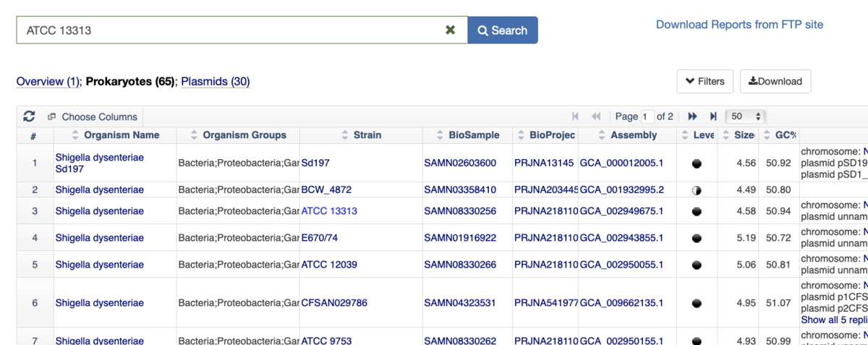The image size is (868, 345).
Task: Sort by GC% column header
Action: 779,135
